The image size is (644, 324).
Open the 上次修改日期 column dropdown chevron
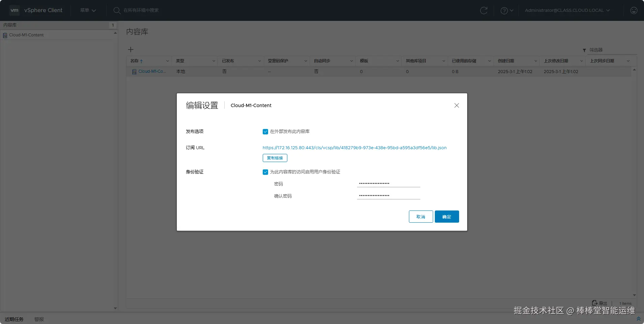[x=581, y=61]
